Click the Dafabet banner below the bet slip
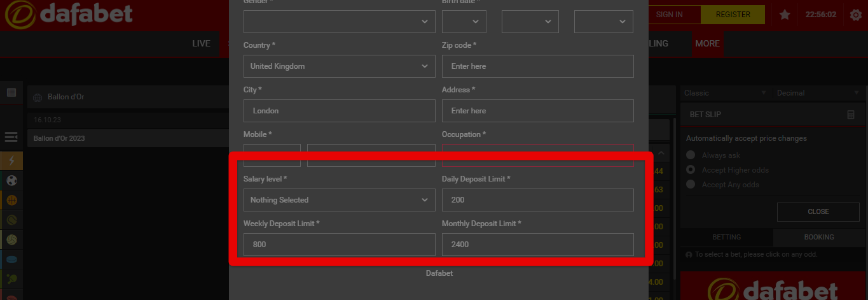This screenshot has width=868, height=300. point(773,286)
